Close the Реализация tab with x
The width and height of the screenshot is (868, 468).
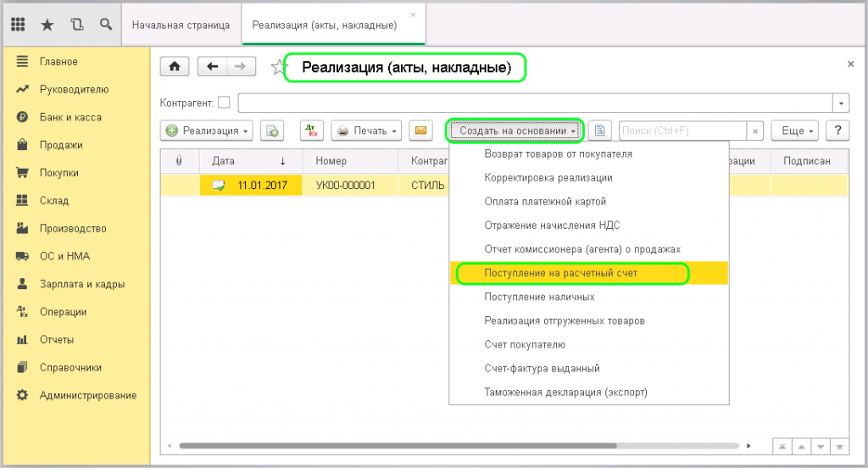[x=413, y=15]
